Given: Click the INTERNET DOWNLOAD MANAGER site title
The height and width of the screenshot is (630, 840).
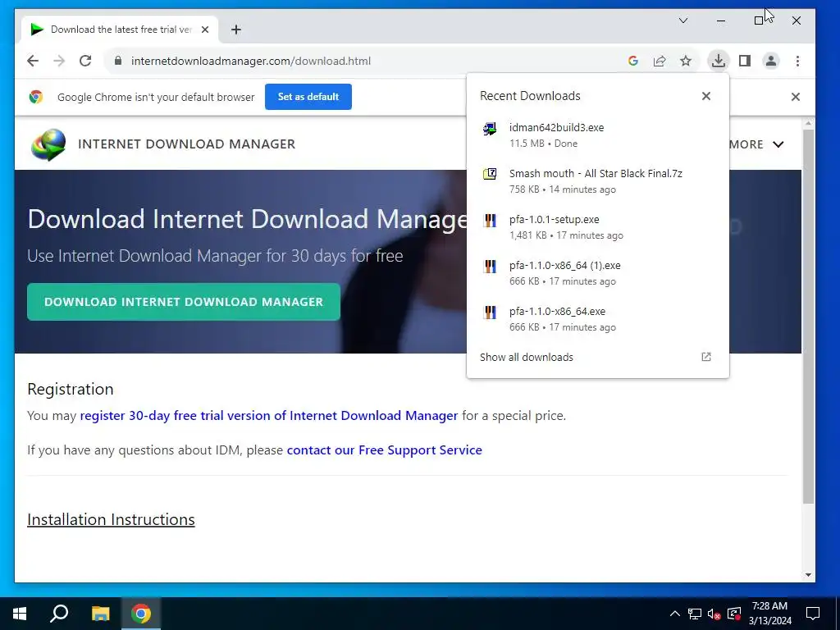Looking at the screenshot, I should coord(186,144).
